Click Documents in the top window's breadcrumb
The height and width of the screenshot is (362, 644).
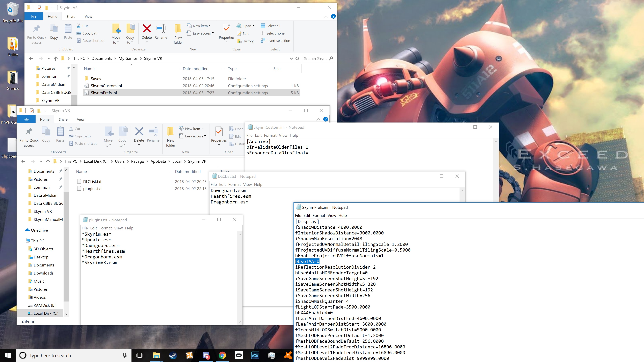point(101,58)
